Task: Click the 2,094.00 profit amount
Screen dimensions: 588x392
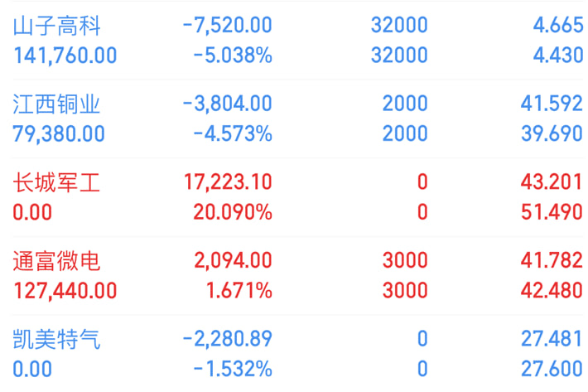Action: (234, 260)
